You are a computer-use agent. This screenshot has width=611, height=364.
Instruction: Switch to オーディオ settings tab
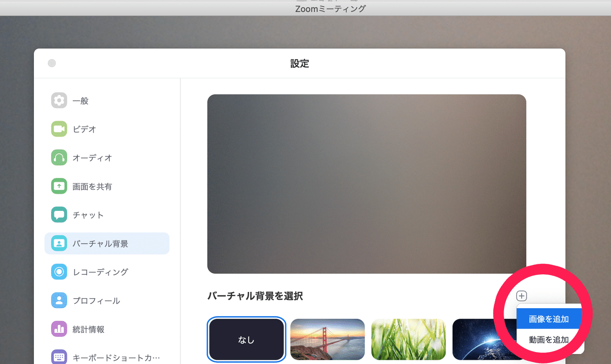107,158
